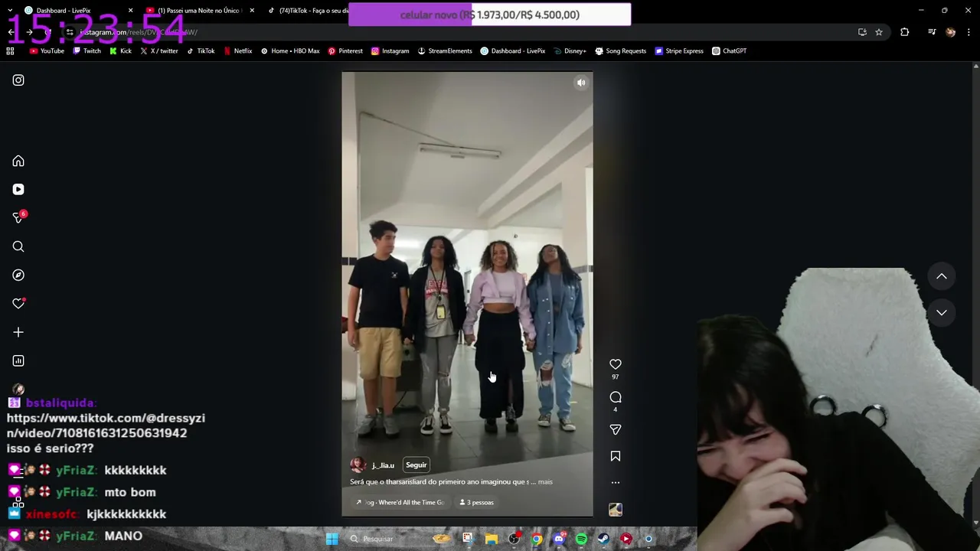Open the browser Extensions puzzle icon

pyautogui.click(x=905, y=32)
